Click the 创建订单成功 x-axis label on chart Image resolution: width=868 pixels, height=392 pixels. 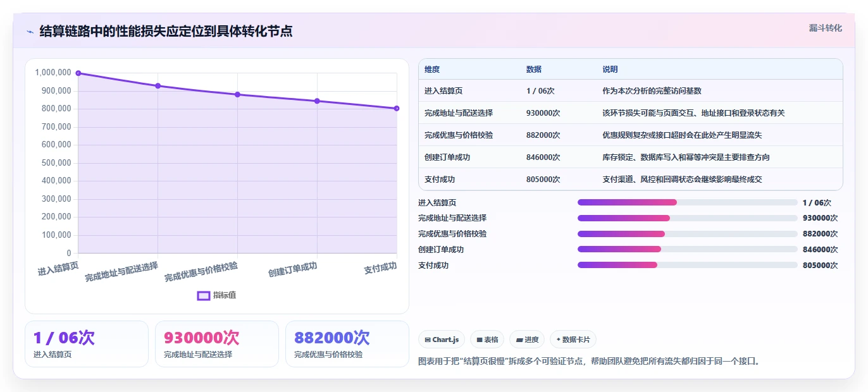(x=292, y=270)
